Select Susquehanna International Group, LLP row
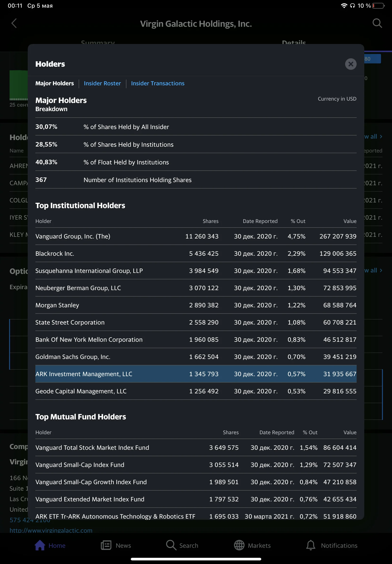 click(x=196, y=271)
